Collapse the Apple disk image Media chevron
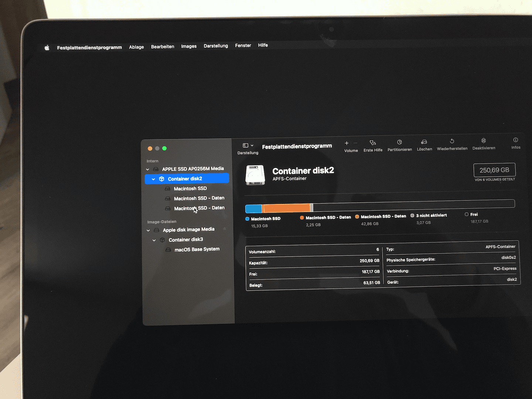This screenshot has width=532, height=399. [x=149, y=231]
